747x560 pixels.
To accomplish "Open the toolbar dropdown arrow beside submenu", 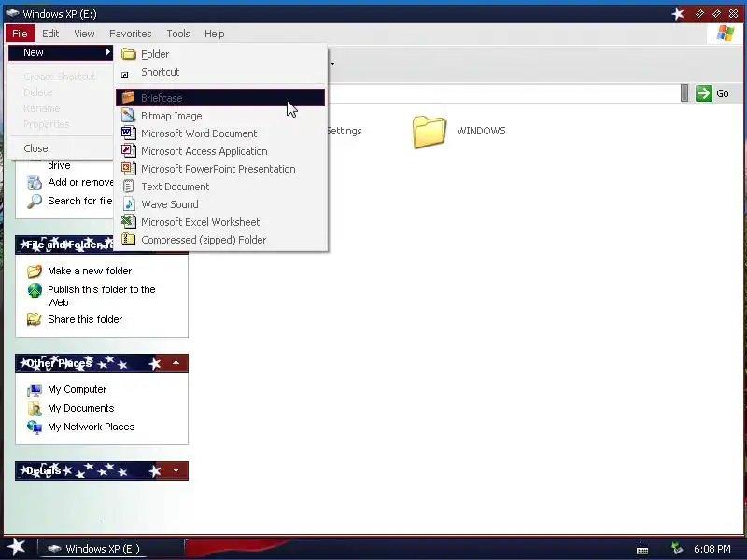I will pyautogui.click(x=332, y=63).
